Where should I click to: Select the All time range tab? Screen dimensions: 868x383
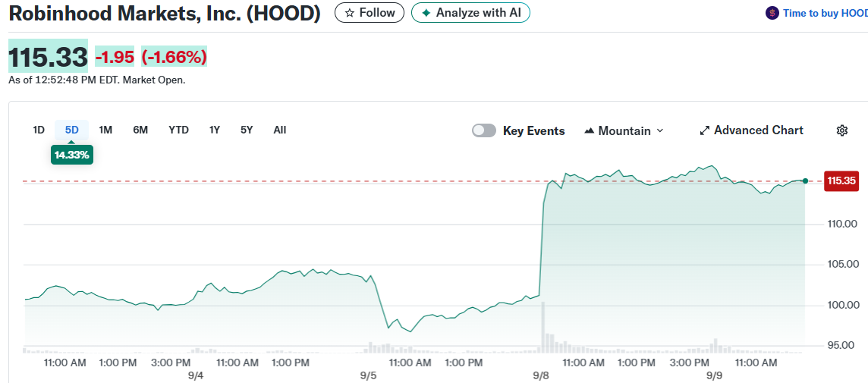pos(280,130)
